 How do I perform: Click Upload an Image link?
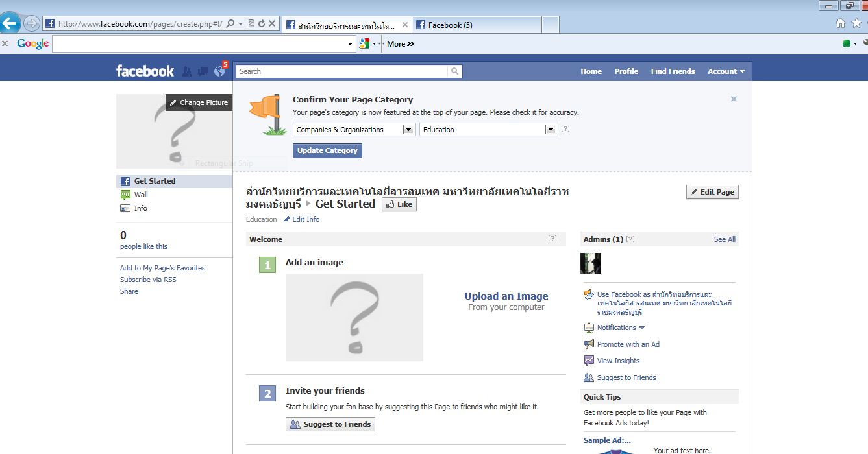tap(506, 296)
